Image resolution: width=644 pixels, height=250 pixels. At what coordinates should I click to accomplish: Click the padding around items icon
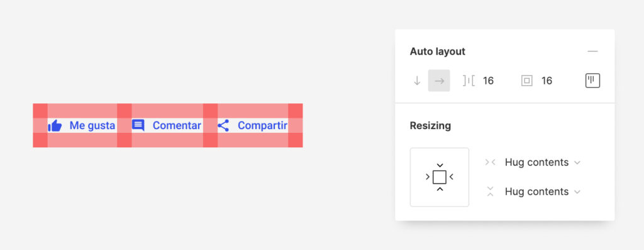[x=526, y=81]
